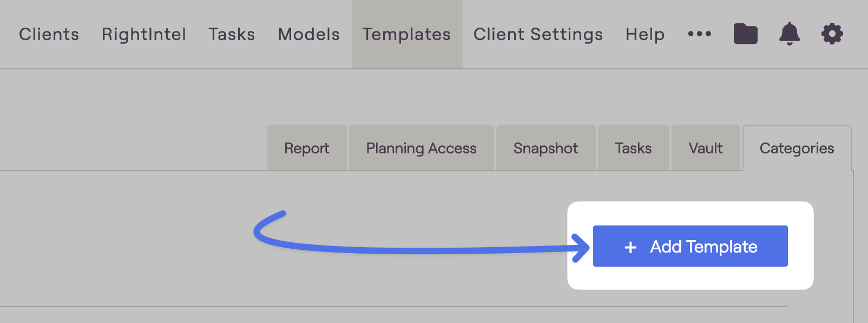Select the Categories tab

797,148
